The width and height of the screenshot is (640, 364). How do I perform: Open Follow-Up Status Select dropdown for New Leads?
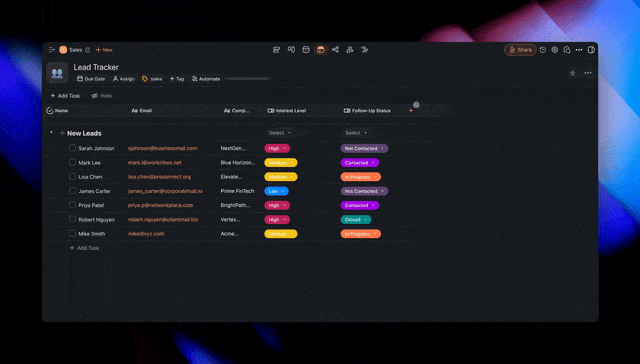tap(356, 133)
